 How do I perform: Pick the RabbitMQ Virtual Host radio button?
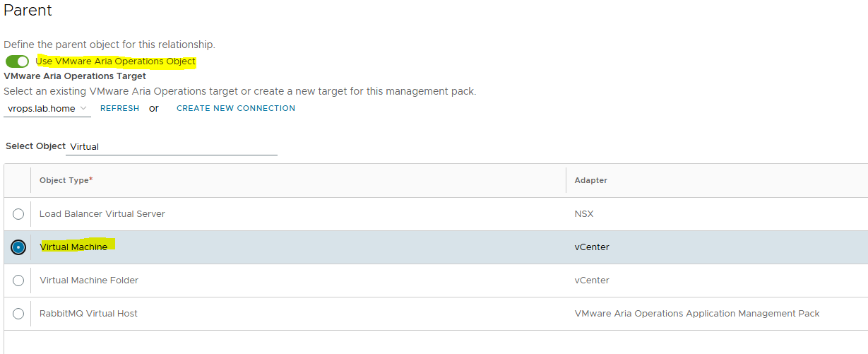tap(18, 314)
